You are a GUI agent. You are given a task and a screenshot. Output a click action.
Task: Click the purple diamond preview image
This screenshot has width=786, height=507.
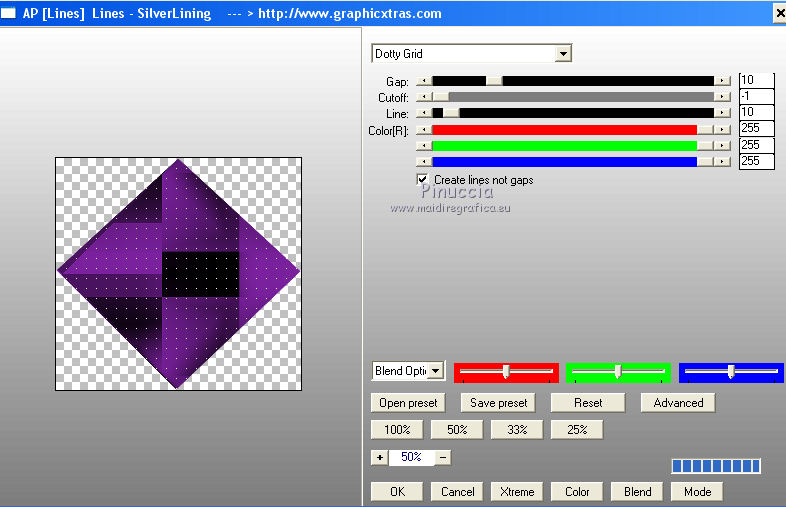[178, 274]
